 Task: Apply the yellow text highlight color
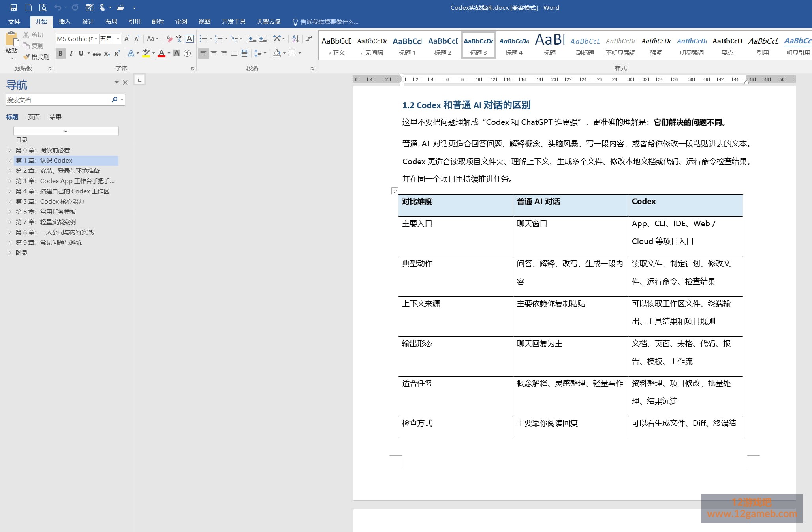tap(146, 53)
